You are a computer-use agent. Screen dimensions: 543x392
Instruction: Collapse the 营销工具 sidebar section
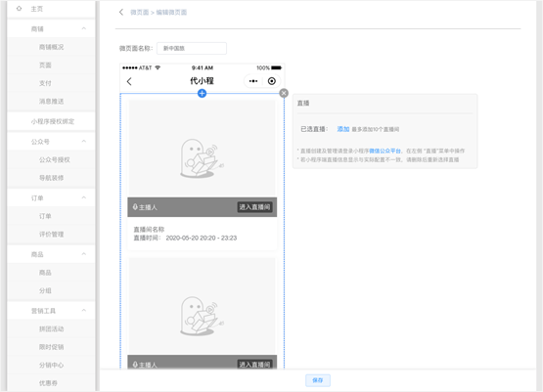[x=84, y=310]
